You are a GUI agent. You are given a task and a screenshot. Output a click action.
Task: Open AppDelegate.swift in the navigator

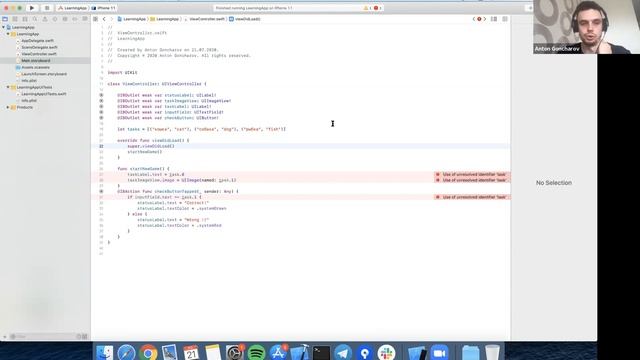click(x=37, y=41)
